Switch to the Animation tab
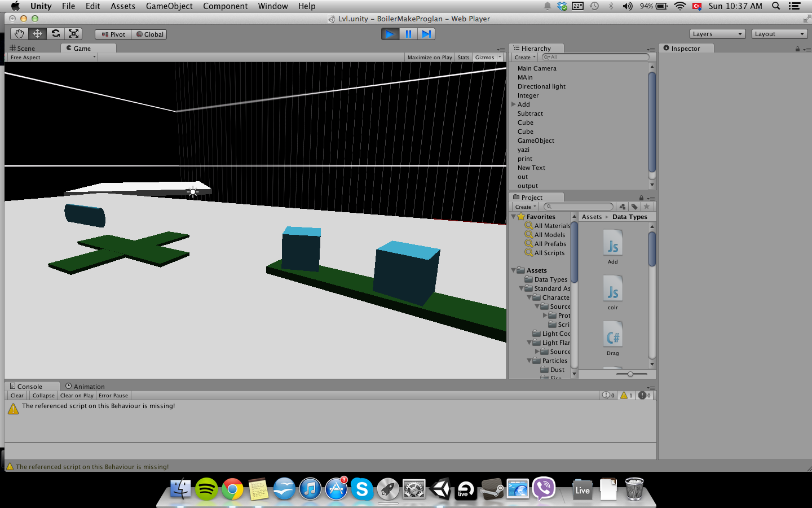The height and width of the screenshot is (508, 812). [x=85, y=387]
